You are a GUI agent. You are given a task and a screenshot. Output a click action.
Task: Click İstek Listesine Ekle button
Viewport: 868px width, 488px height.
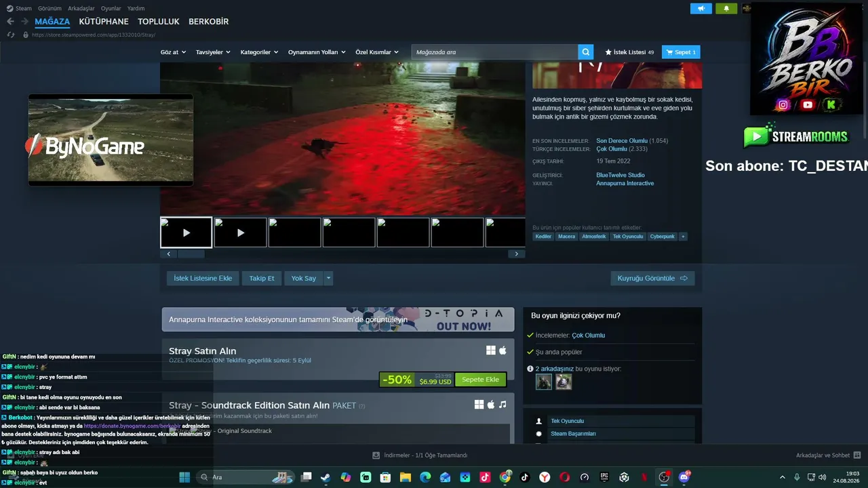click(203, 278)
